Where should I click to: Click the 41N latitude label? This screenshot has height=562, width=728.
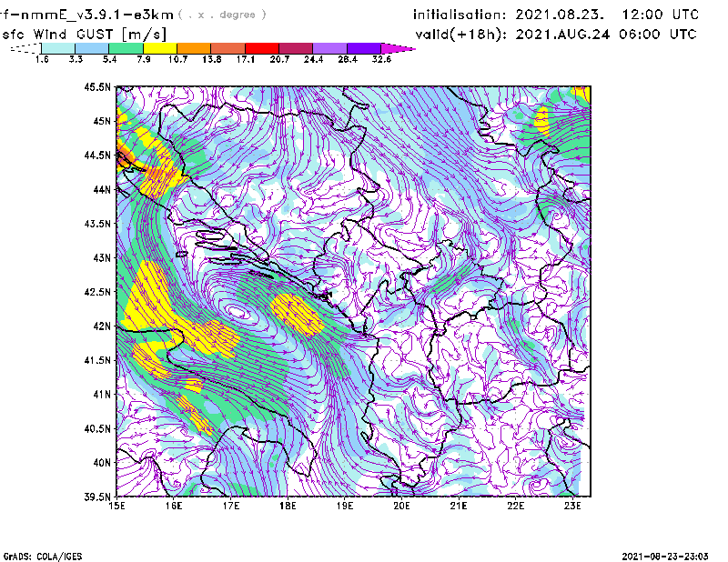tap(102, 394)
